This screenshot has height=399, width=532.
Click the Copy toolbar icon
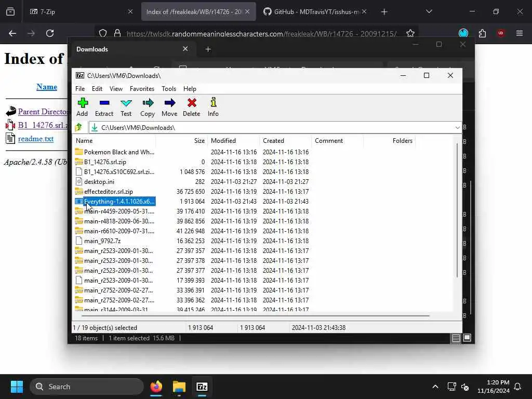click(x=148, y=107)
